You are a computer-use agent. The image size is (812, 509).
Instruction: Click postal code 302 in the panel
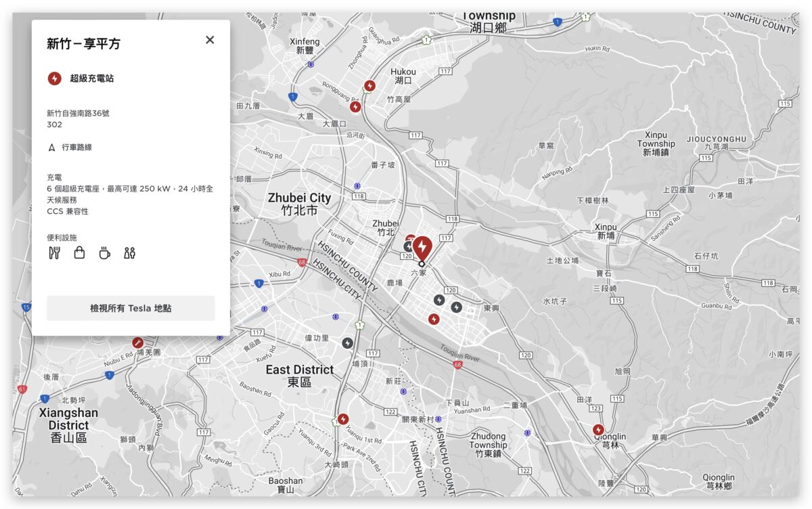tap(54, 125)
